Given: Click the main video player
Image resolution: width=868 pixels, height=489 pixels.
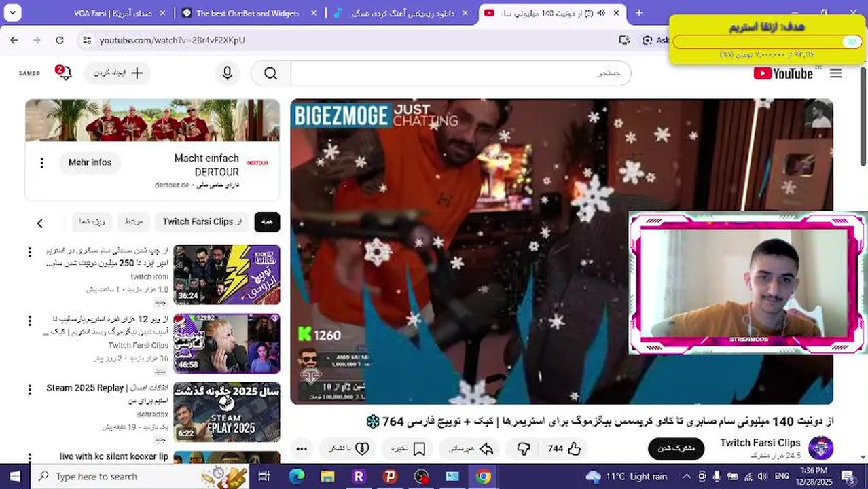Looking at the screenshot, I should pyautogui.click(x=562, y=252).
